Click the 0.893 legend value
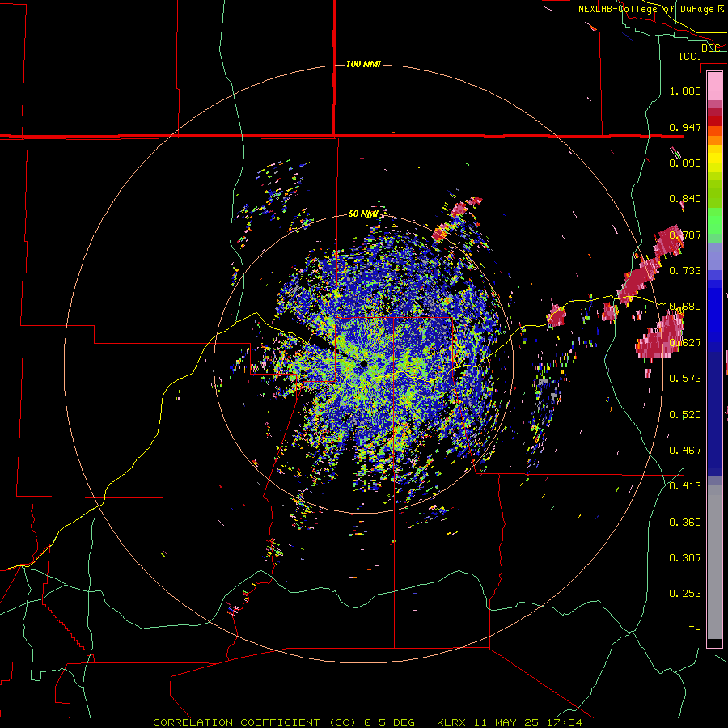 click(x=685, y=163)
